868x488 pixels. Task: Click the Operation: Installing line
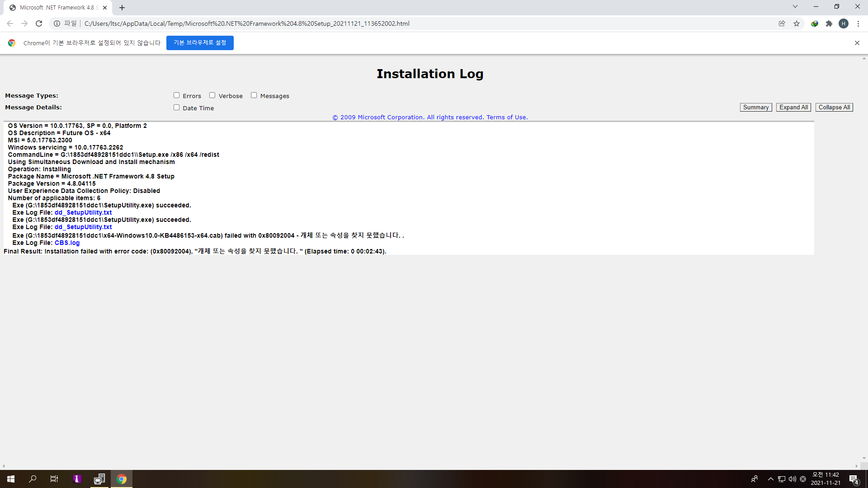pyautogui.click(x=39, y=169)
